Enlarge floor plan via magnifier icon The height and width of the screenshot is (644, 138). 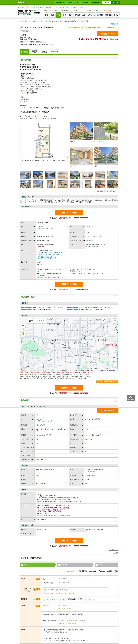click(67, 157)
